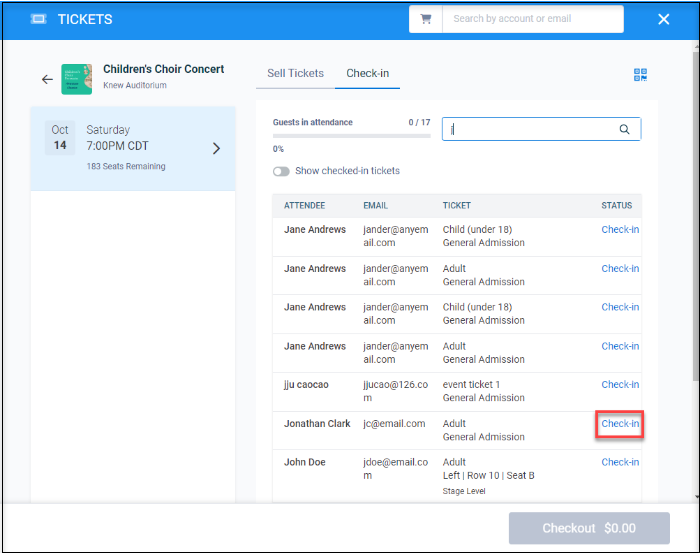The width and height of the screenshot is (700, 553).
Task: Click the 0 / 17 attendance count
Action: pyautogui.click(x=419, y=122)
